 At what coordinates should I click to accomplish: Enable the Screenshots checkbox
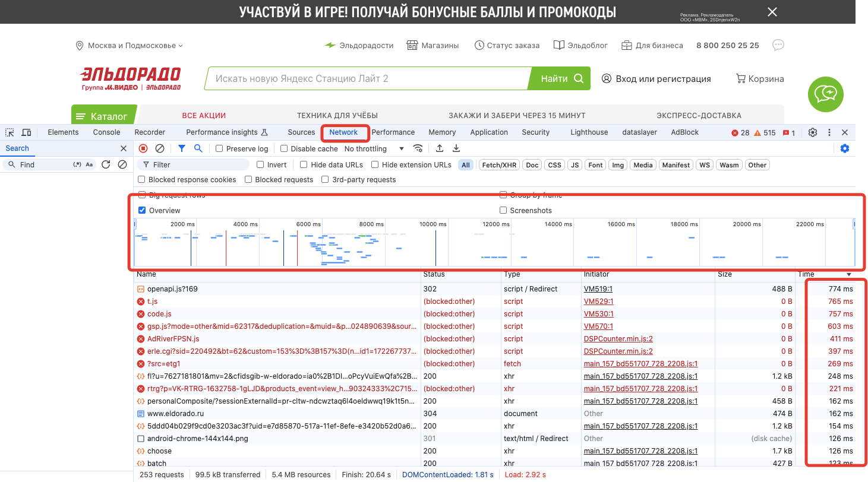(x=503, y=210)
